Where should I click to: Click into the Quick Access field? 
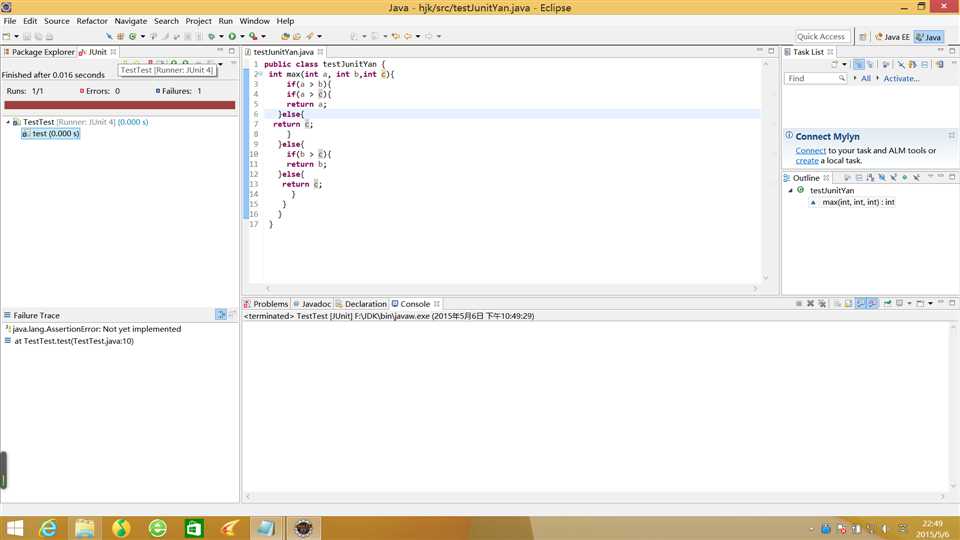pos(822,37)
